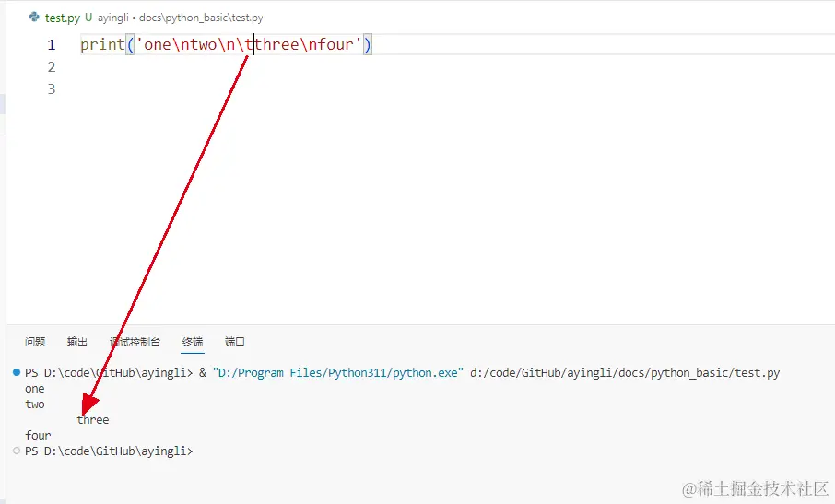Open the test.py editor tab
Viewport: 835px width, 504px height.
(x=63, y=18)
